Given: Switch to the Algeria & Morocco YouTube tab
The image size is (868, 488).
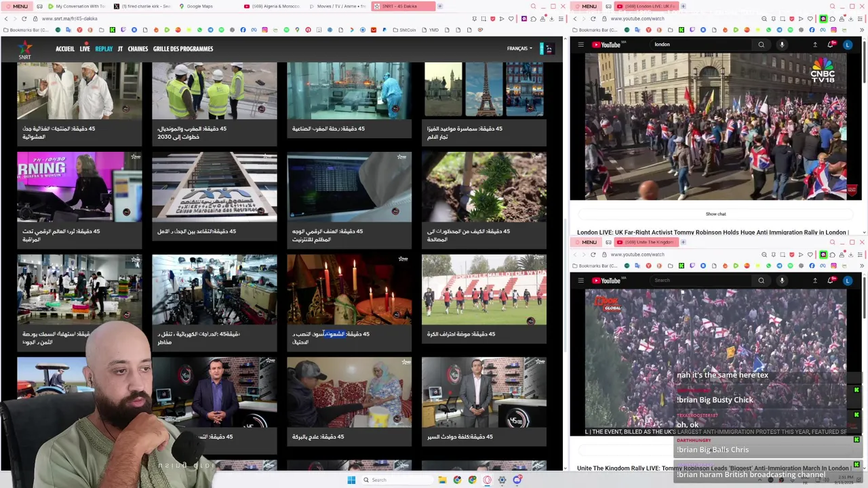Looking at the screenshot, I should click(271, 6).
